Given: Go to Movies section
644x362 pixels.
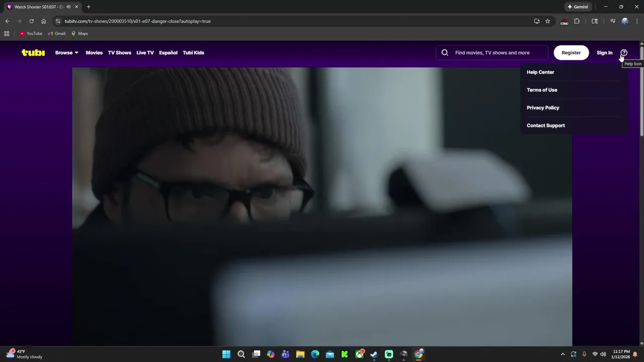Looking at the screenshot, I should point(94,52).
